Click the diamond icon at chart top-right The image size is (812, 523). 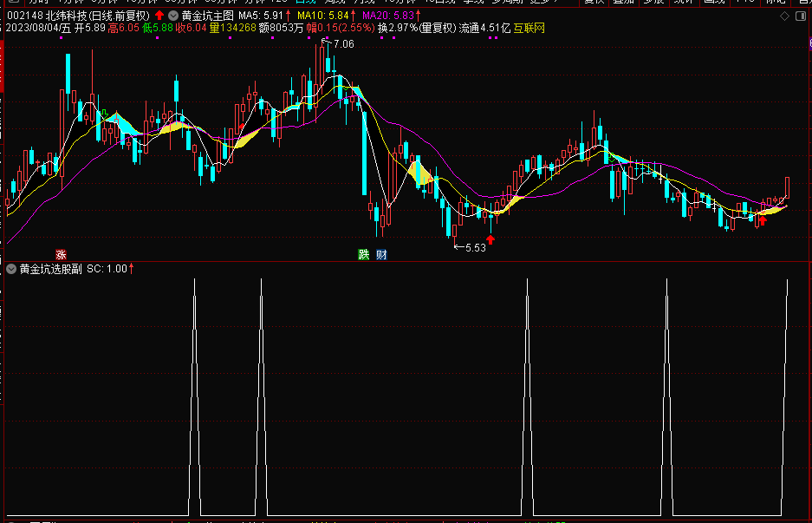click(x=784, y=16)
